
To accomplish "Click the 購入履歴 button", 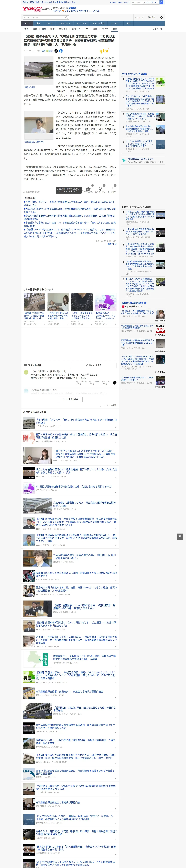I will pos(152,17).
